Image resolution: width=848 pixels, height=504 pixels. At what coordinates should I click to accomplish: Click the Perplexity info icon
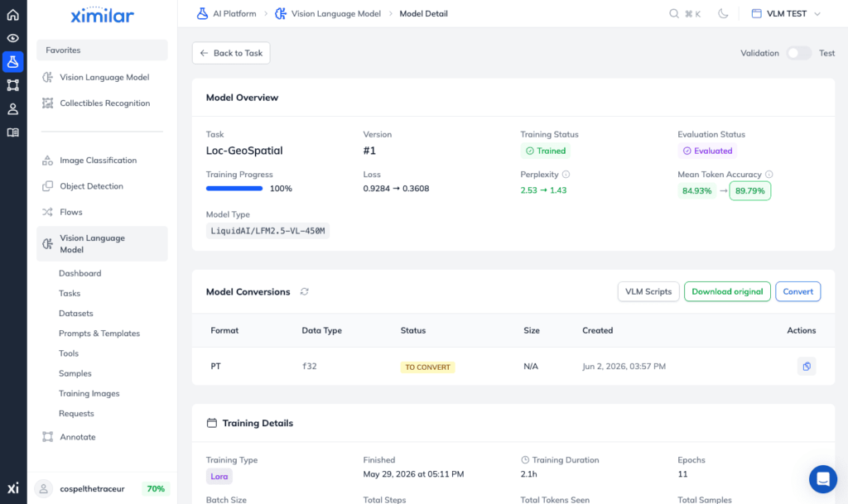coord(566,175)
